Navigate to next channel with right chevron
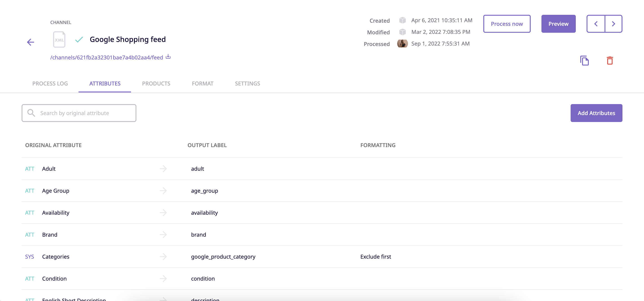Viewport: 644px width, 301px height. point(613,24)
